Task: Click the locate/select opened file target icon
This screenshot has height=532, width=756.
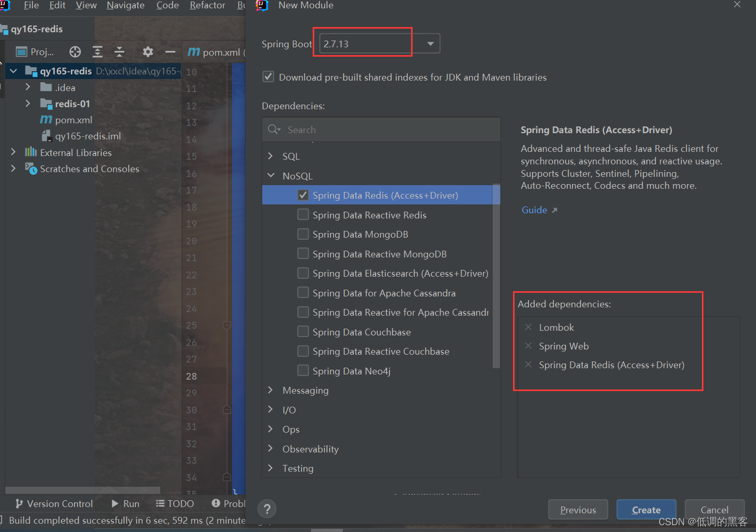Action: 75,51
